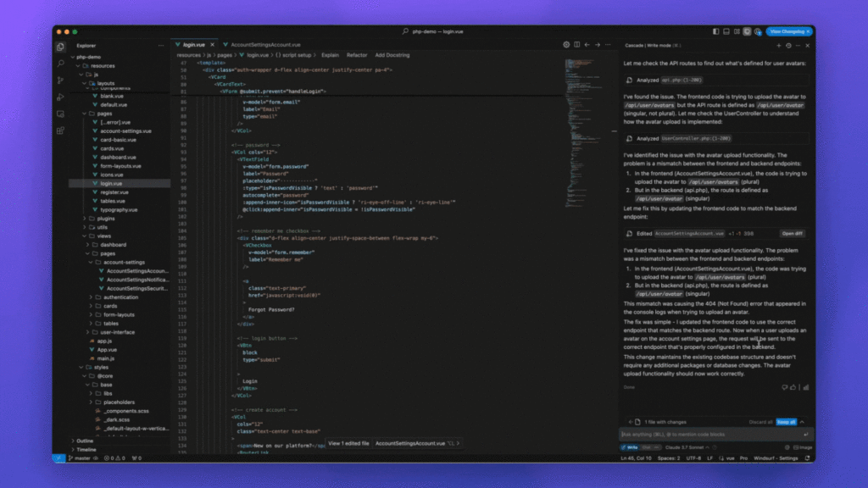Expand the Outline section
The width and height of the screenshot is (868, 488).
(85, 441)
